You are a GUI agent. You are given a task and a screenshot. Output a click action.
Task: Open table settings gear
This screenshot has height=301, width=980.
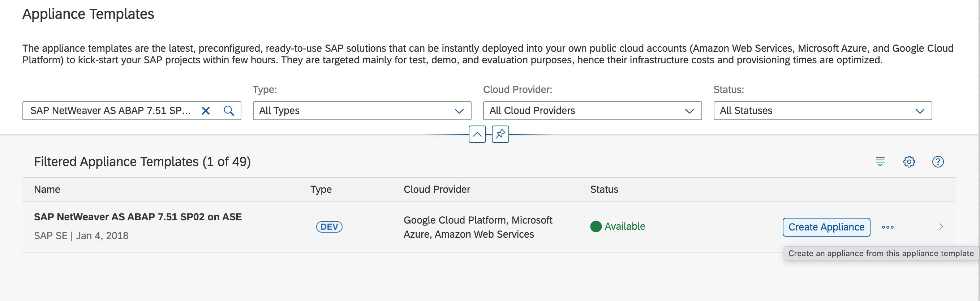pyautogui.click(x=909, y=162)
